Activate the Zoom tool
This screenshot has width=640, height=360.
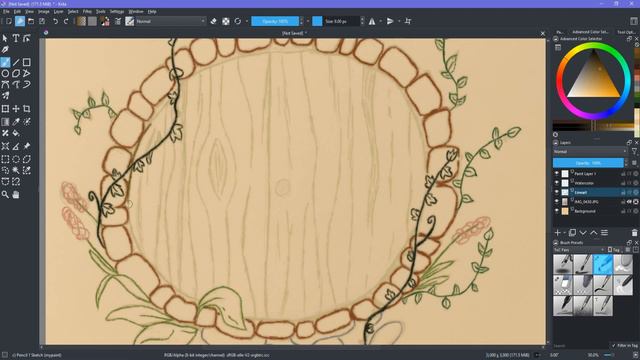(5, 195)
